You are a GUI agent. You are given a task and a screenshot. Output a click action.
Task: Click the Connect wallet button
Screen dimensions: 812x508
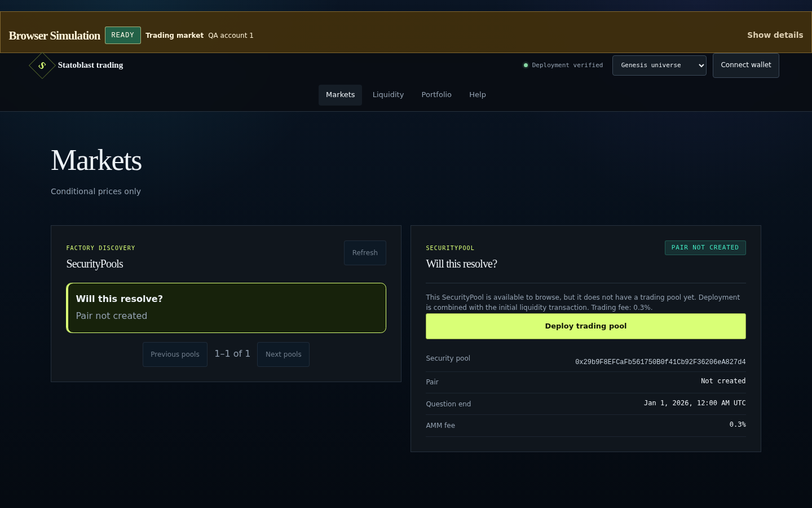tap(745, 65)
